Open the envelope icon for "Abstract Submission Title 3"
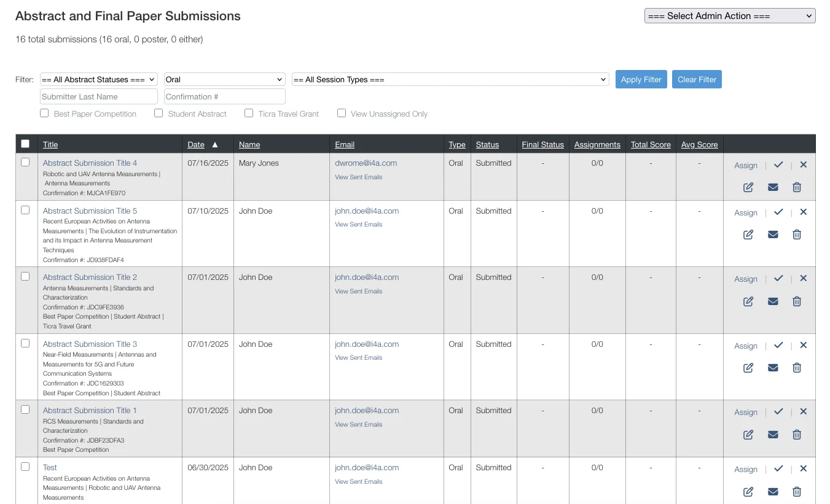 (x=773, y=368)
